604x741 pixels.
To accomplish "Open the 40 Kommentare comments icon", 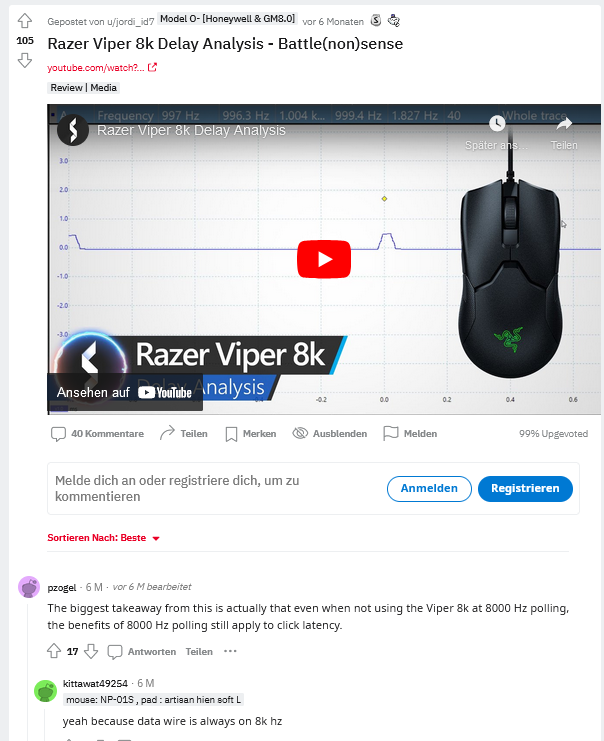I will 58,434.
